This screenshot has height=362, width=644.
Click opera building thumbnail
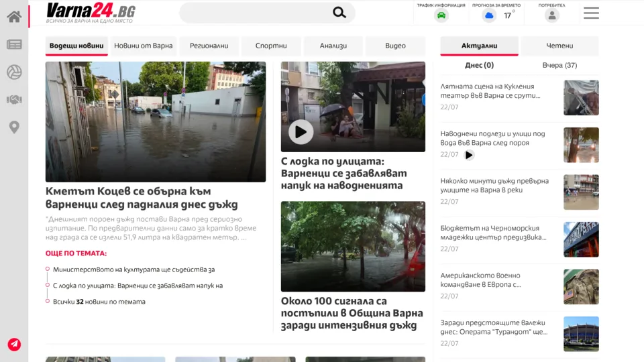click(581, 334)
